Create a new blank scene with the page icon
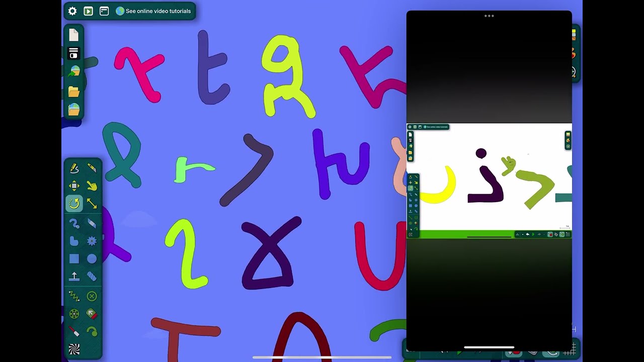Screen dimensions: 644x362 (74, 35)
